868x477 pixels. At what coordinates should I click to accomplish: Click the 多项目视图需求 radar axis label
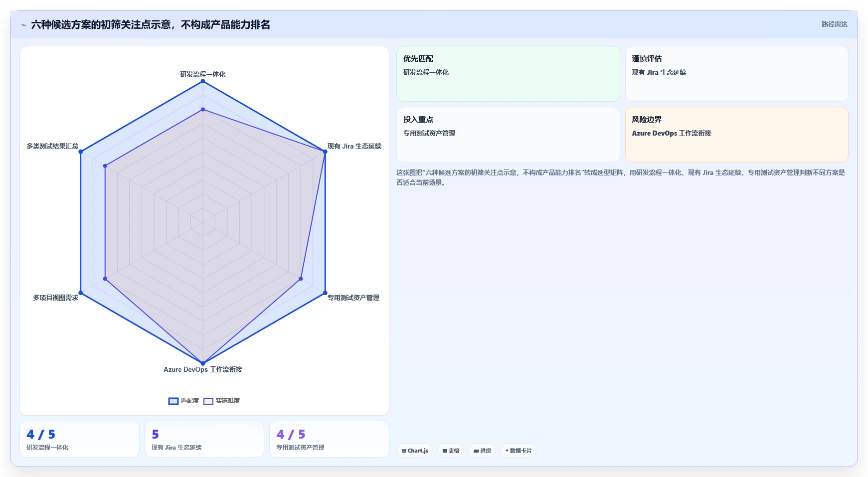click(x=55, y=298)
